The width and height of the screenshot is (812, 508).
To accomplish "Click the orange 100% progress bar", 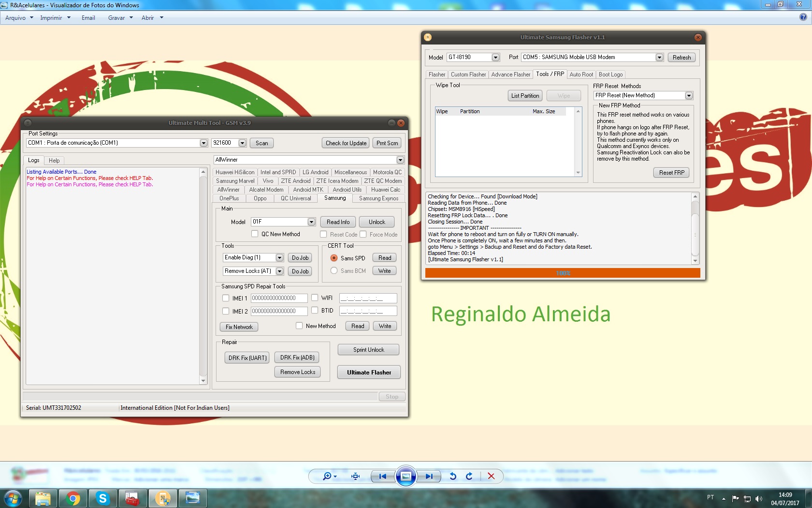I will [x=563, y=273].
